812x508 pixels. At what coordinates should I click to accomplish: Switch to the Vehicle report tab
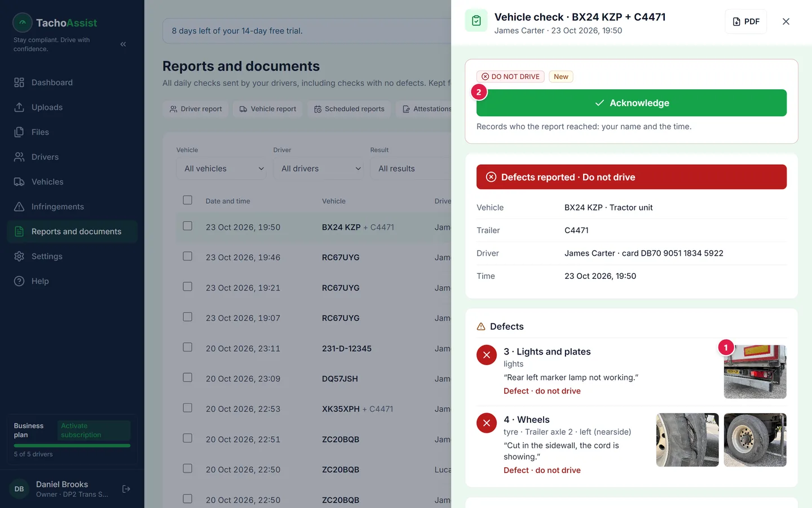coord(268,109)
